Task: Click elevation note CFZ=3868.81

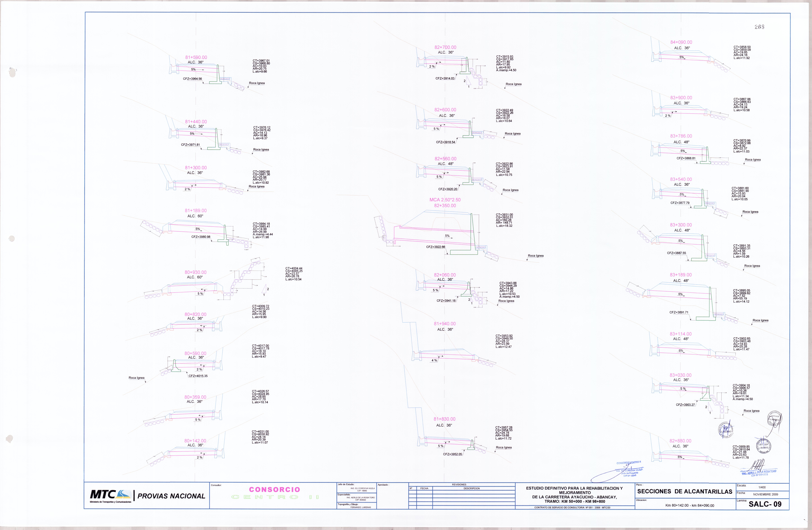Action: 686,158
